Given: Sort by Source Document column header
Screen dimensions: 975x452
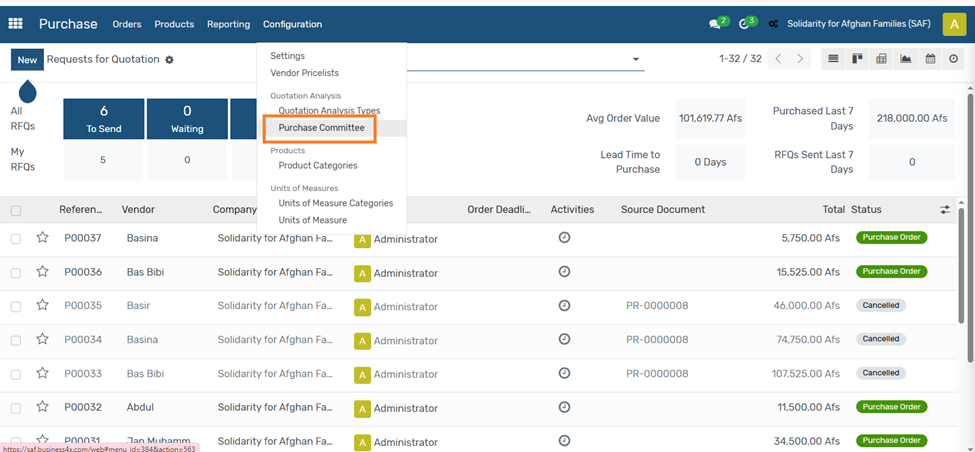Looking at the screenshot, I should [663, 210].
